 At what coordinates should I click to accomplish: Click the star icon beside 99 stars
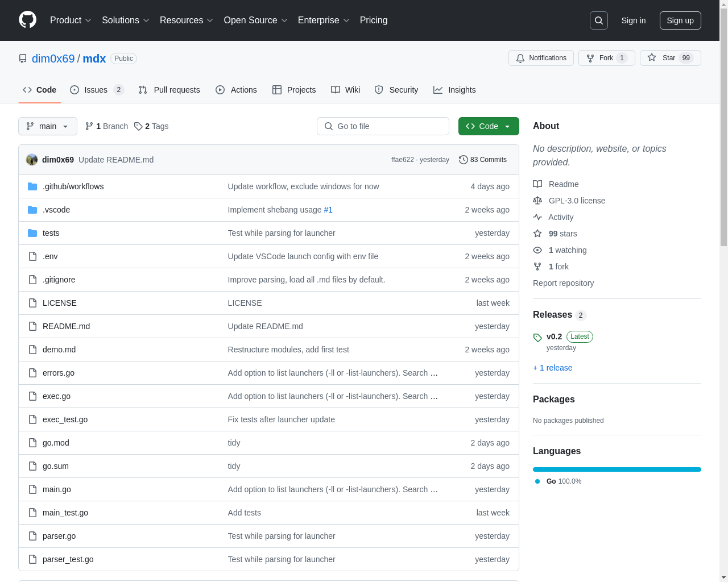click(x=537, y=234)
